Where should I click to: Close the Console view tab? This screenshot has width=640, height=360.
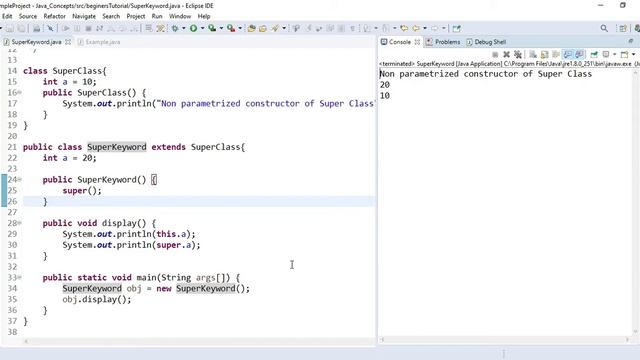click(x=417, y=42)
